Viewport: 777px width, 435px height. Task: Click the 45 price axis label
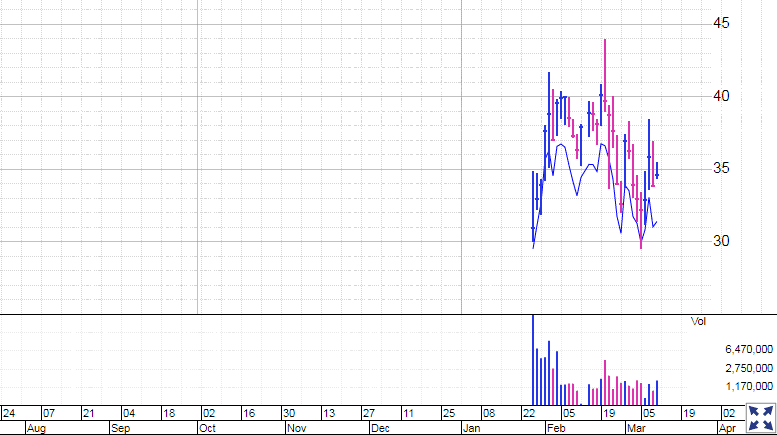click(x=721, y=23)
